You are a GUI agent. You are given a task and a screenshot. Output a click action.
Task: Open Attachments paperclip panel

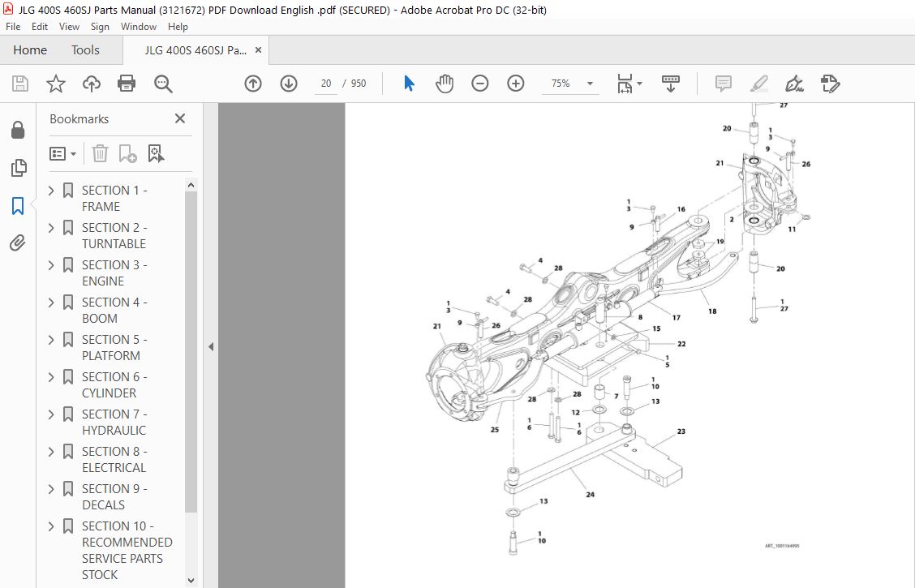18,242
